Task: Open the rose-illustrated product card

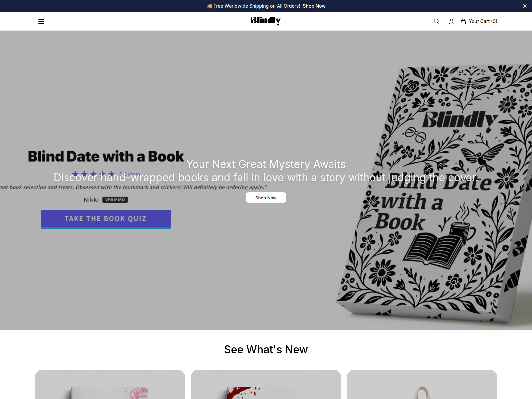Action: pos(110,384)
